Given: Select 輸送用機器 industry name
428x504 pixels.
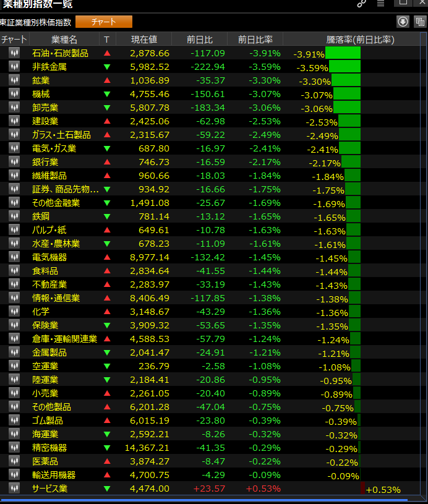Looking at the screenshot, I should pyautogui.click(x=54, y=475).
